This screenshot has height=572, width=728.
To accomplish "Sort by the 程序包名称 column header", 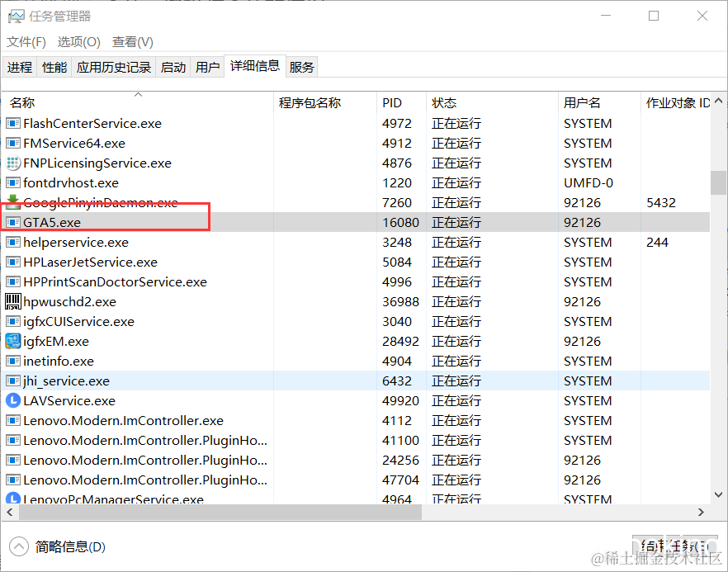I will 325,102.
